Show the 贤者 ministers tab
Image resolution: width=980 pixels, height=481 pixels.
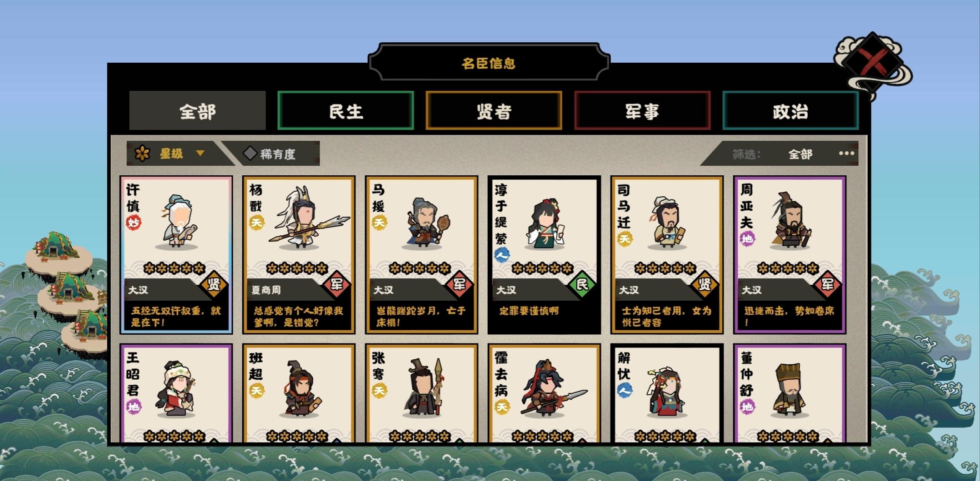click(494, 111)
